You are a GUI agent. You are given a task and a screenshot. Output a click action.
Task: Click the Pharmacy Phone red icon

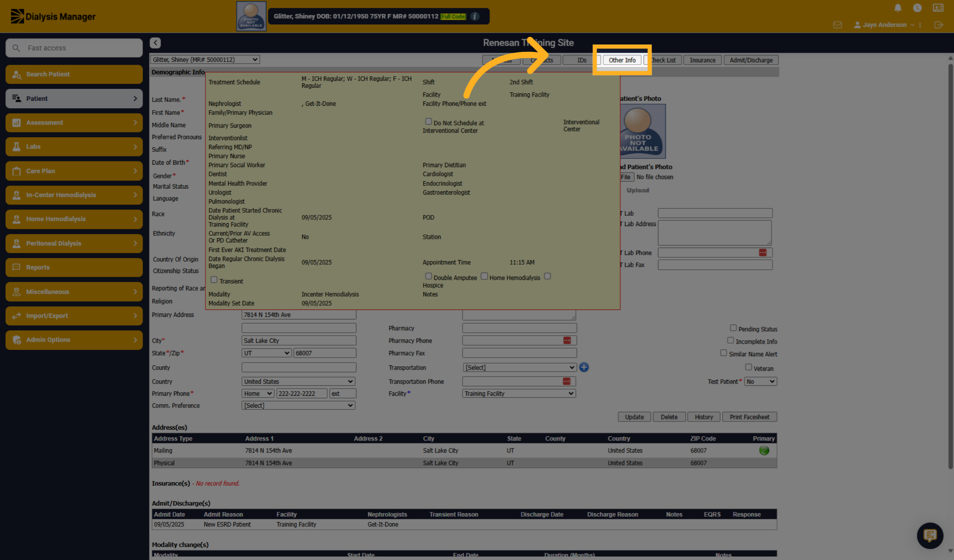tap(567, 340)
